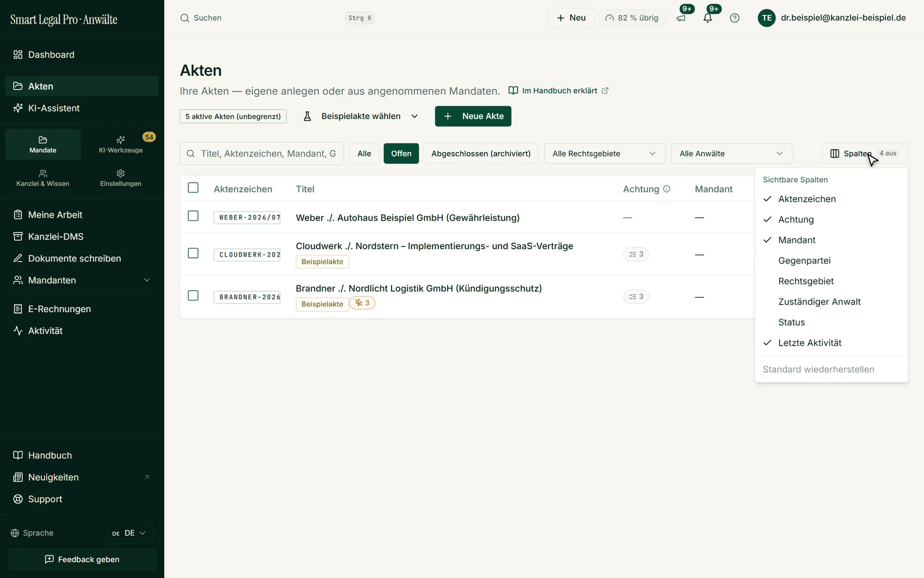924x578 pixels.
Task: Click the WEBER-2026/07 file number
Action: [247, 218]
